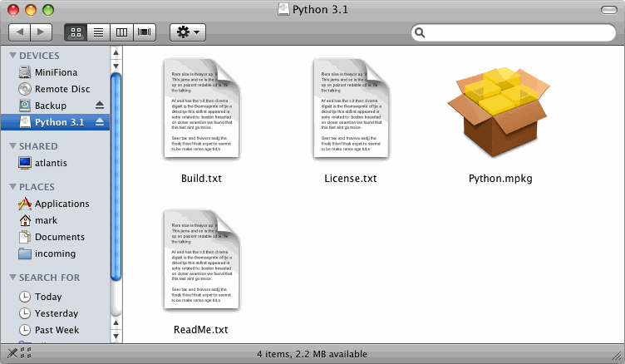This screenshot has height=364, width=625.
Task: Collapse the SEARCH FOR section
Action: (x=12, y=278)
